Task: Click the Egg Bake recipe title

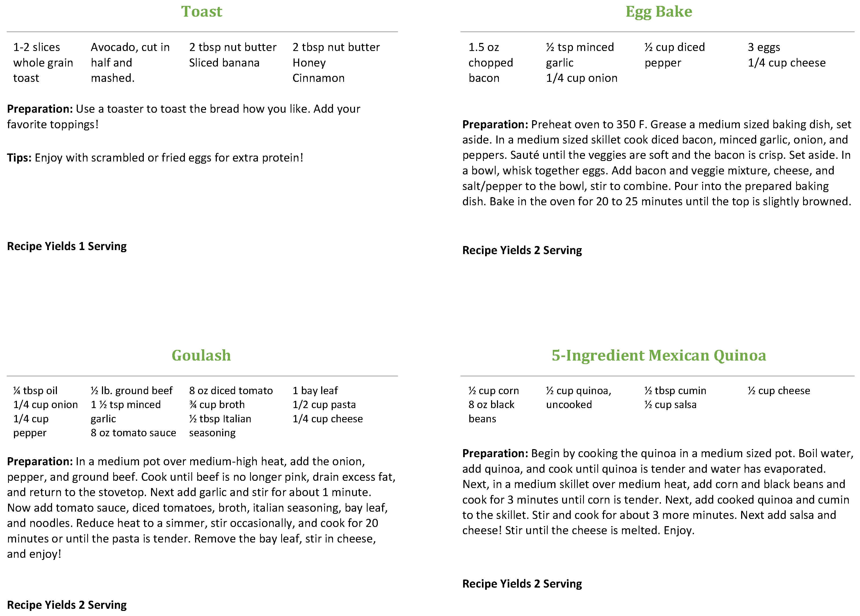Action: pyautogui.click(x=659, y=12)
